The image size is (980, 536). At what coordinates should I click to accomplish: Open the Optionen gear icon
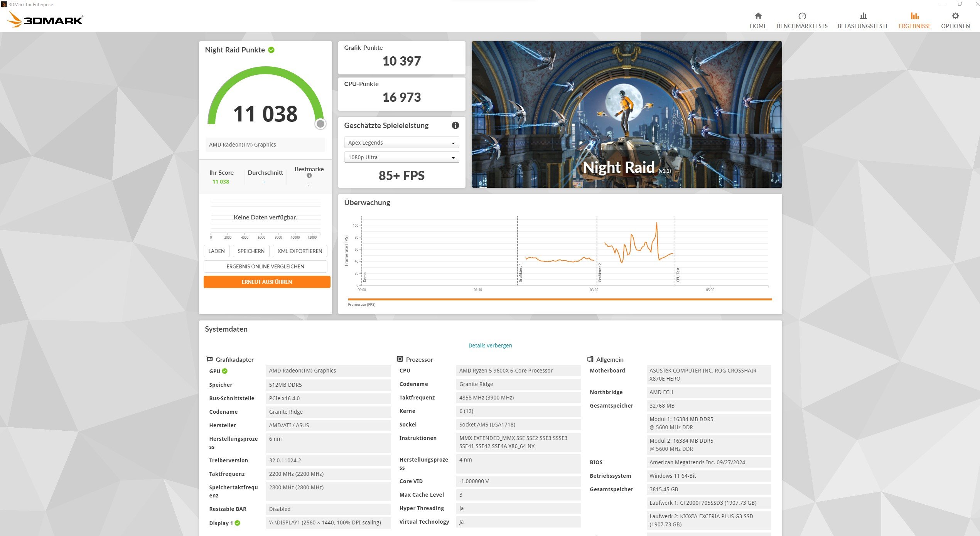click(x=955, y=16)
